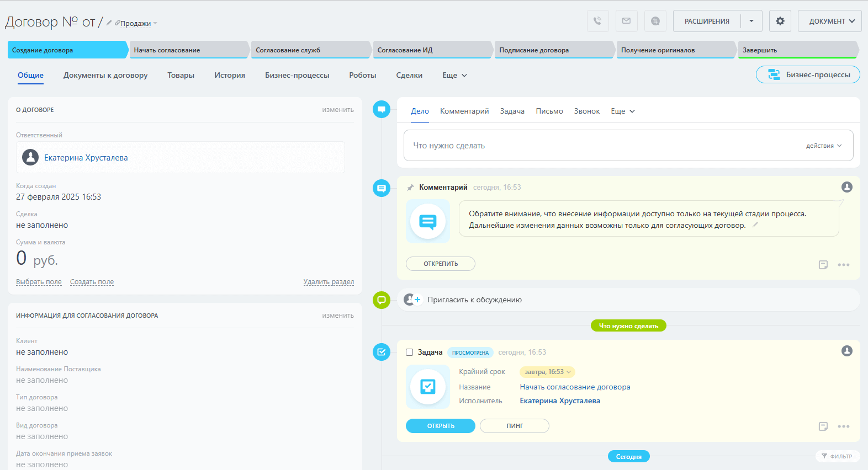Check the Задача completion checkbox

[410, 352]
